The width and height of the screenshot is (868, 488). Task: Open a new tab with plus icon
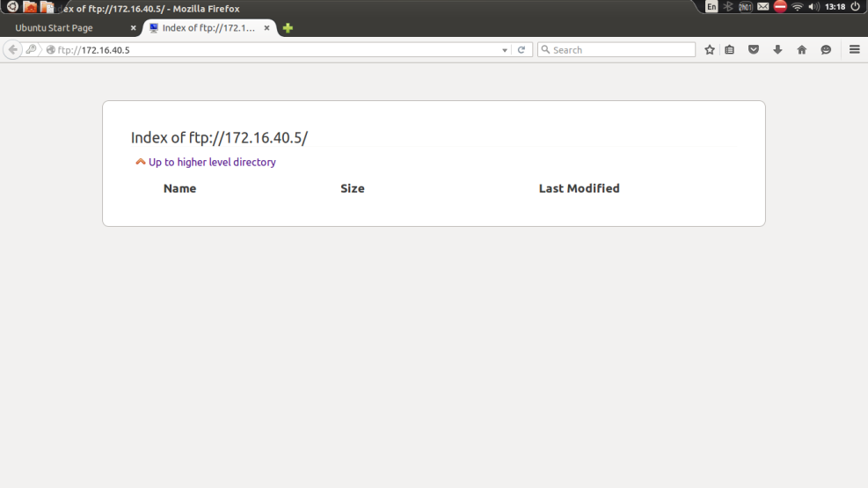click(288, 28)
